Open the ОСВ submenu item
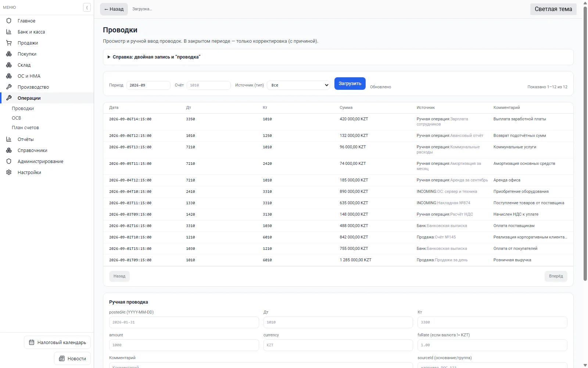 [17, 118]
